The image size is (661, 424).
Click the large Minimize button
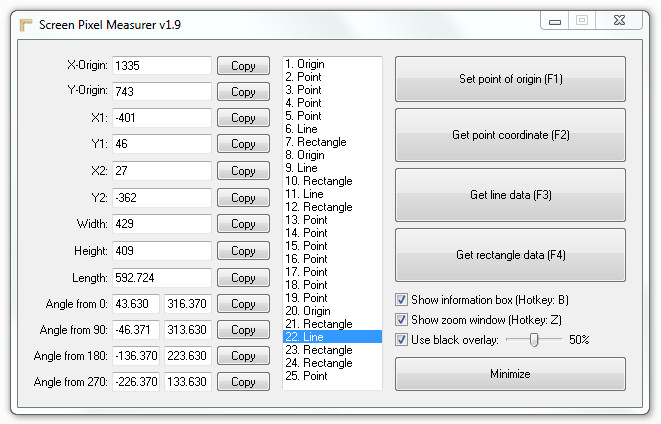pos(510,374)
